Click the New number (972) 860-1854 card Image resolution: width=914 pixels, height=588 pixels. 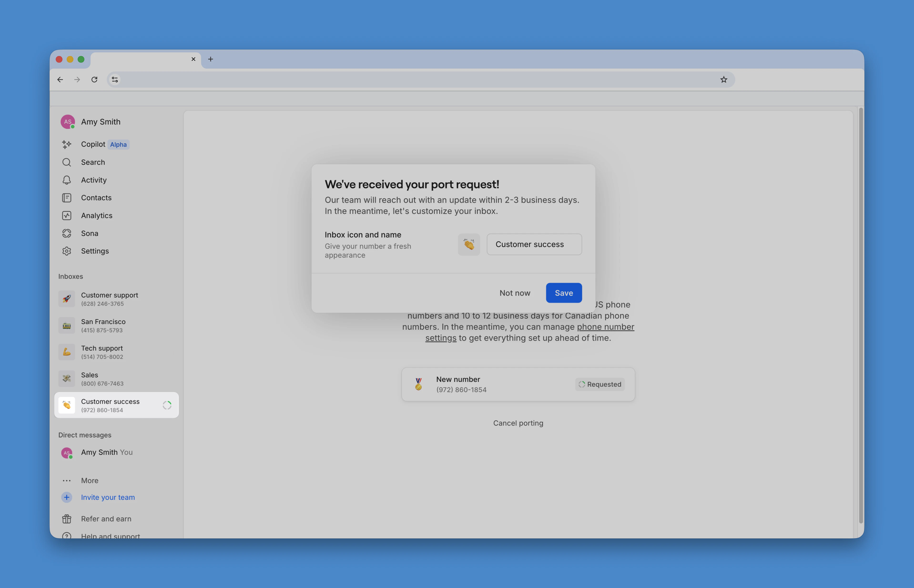coord(518,384)
